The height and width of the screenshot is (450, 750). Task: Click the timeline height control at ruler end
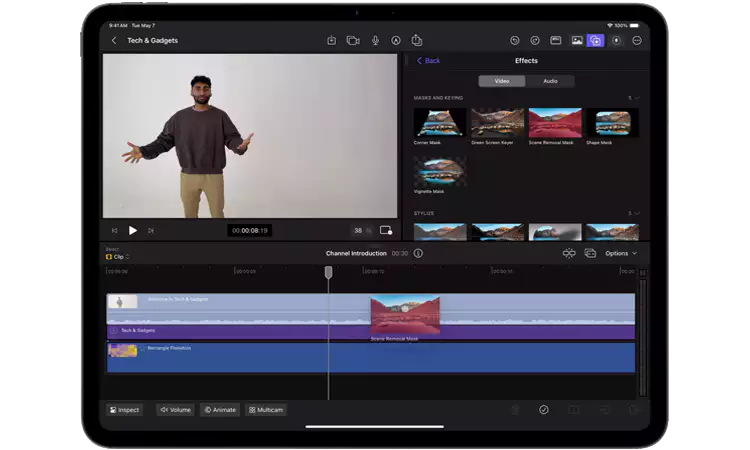coord(642,273)
